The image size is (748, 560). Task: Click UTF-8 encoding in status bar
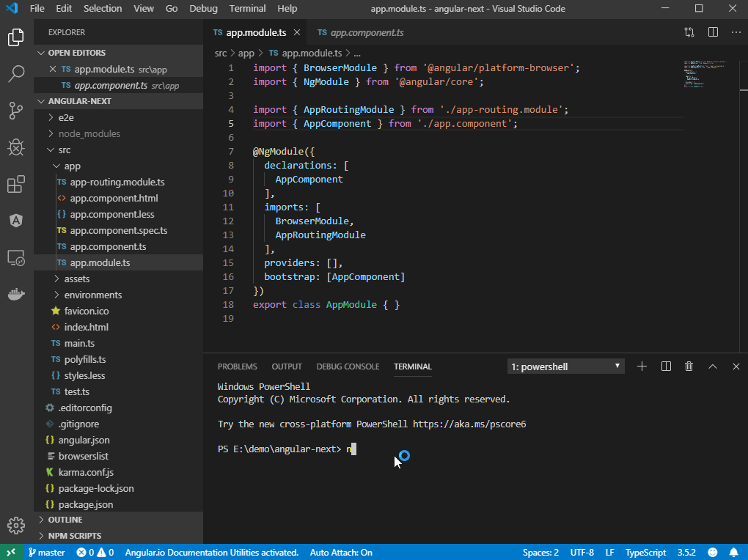pyautogui.click(x=582, y=553)
